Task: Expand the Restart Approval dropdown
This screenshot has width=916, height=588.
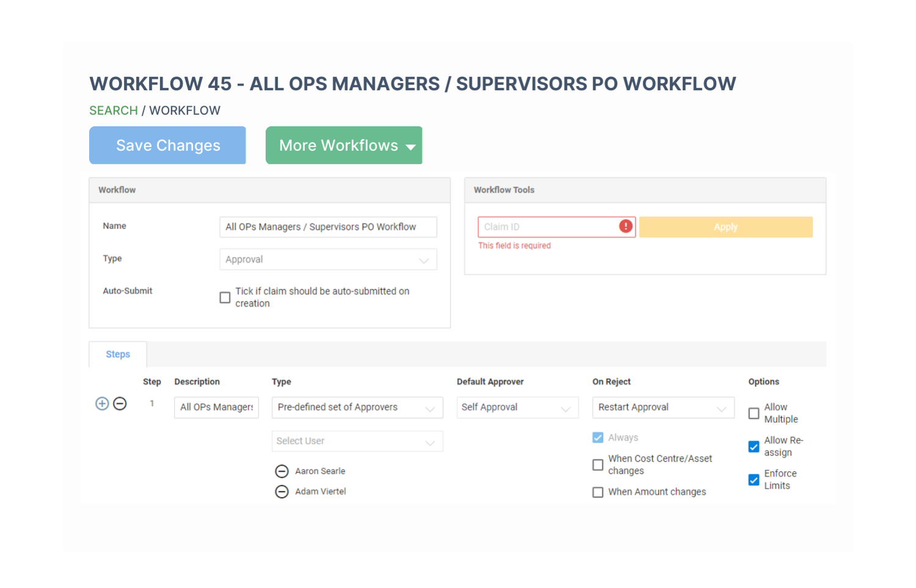Action: 663,407
